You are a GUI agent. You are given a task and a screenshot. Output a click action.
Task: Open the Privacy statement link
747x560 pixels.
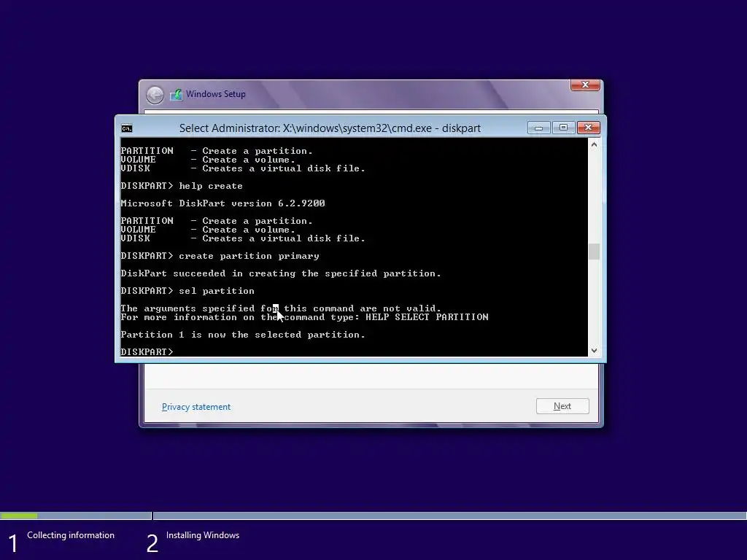pos(196,407)
